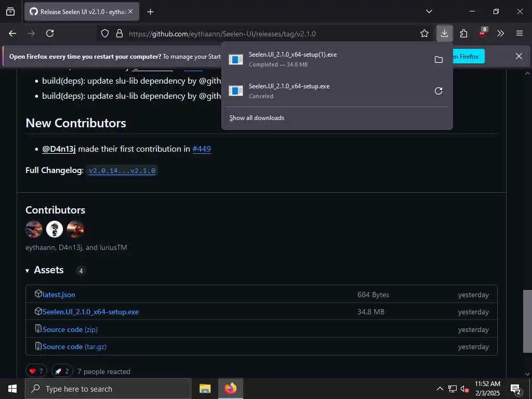This screenshot has height=399, width=532.
Task: Open the Firefox application menu
Action: [519, 33]
